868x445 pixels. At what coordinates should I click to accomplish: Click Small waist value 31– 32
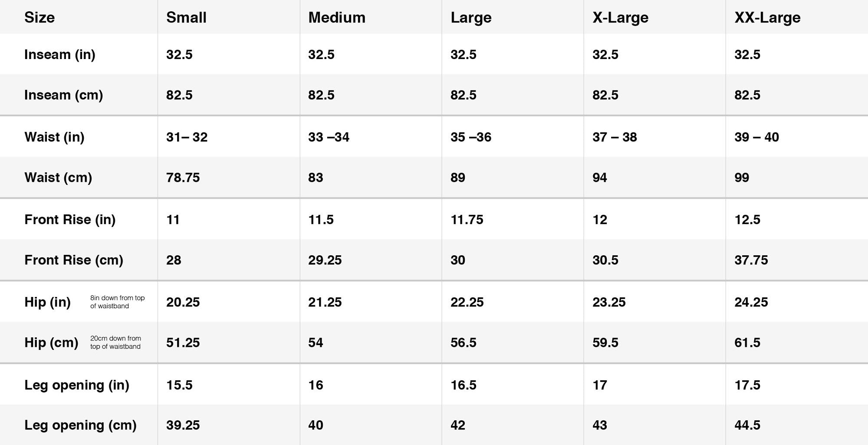click(x=187, y=137)
